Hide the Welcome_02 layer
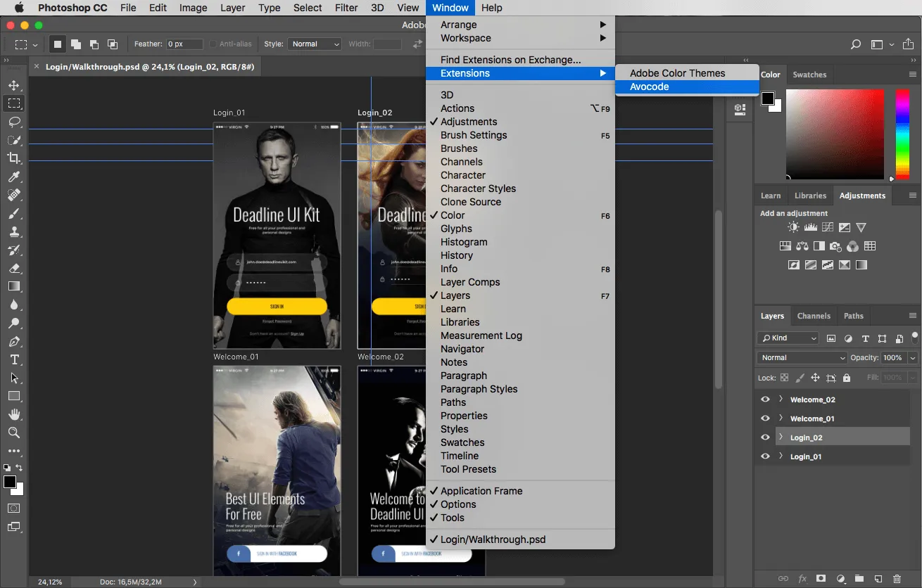 pyautogui.click(x=765, y=400)
